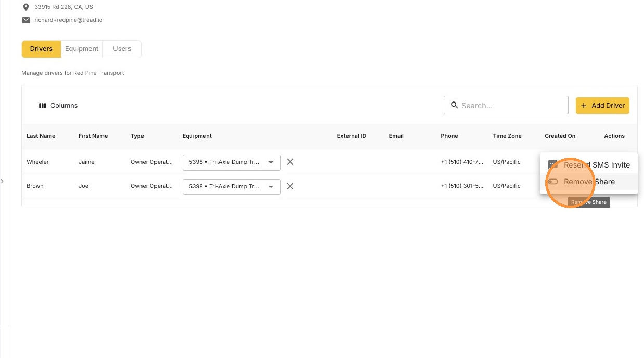Select the Joe first name cell
Viewport: 644px width, 358px height.
pos(83,186)
